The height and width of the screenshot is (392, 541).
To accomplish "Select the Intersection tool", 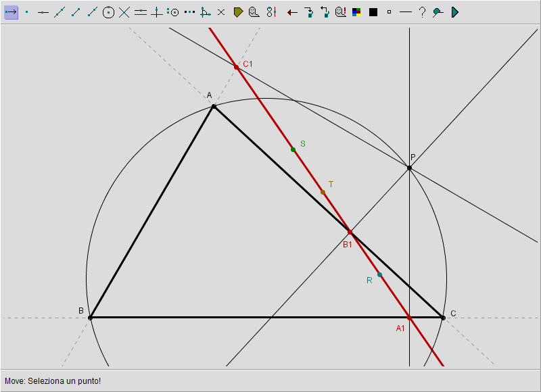I will (x=124, y=12).
